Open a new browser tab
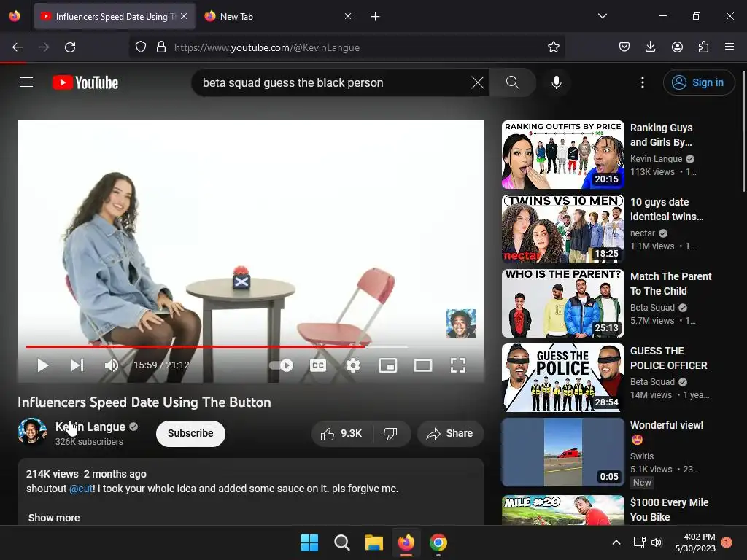 (x=376, y=17)
